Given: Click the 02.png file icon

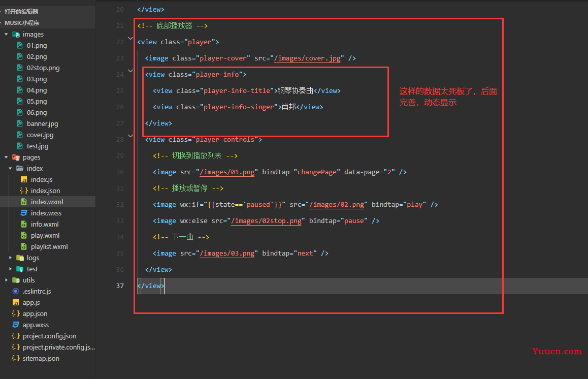Looking at the screenshot, I should coord(20,57).
